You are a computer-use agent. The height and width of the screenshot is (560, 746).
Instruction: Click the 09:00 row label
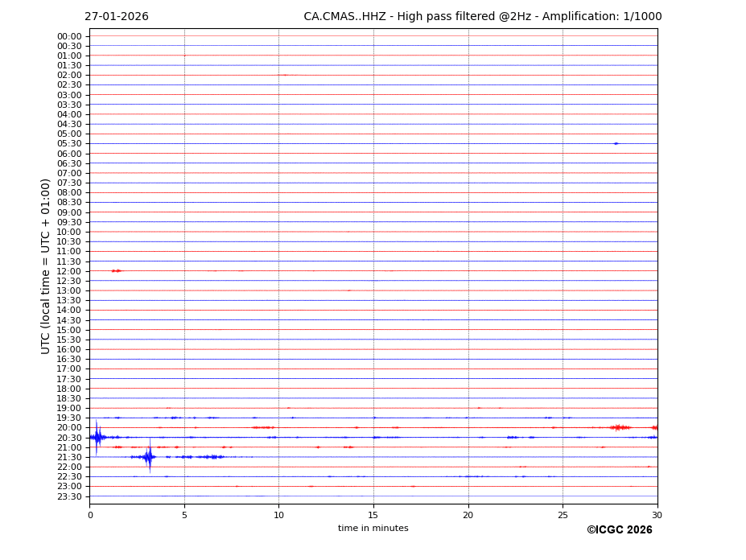(x=69, y=212)
